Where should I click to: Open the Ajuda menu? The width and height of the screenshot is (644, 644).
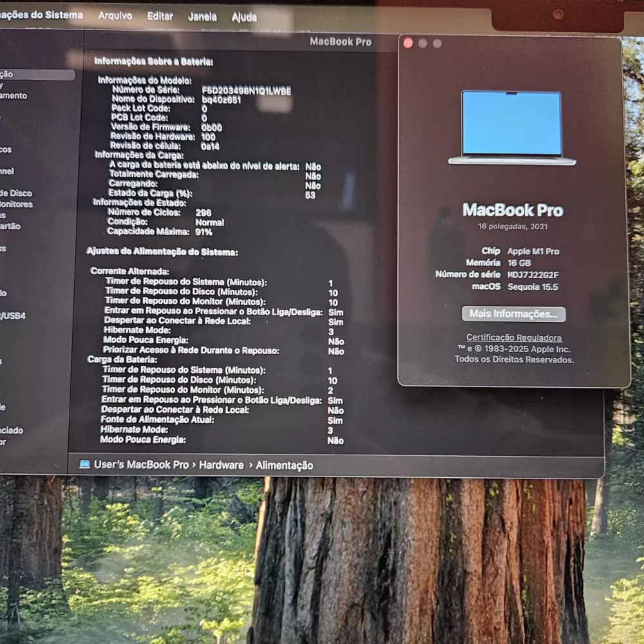[244, 17]
